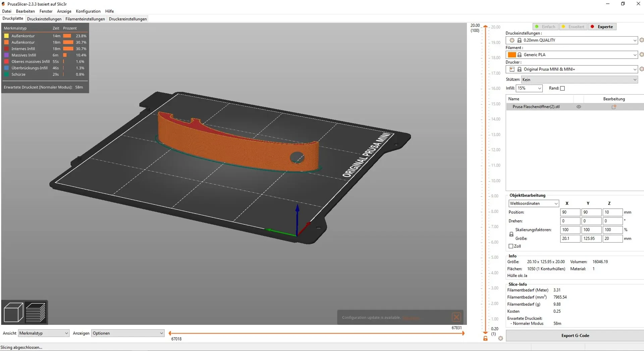Switch to the Filamenteinstellungen tab
Image resolution: width=644 pixels, height=351 pixels.
pos(85,19)
